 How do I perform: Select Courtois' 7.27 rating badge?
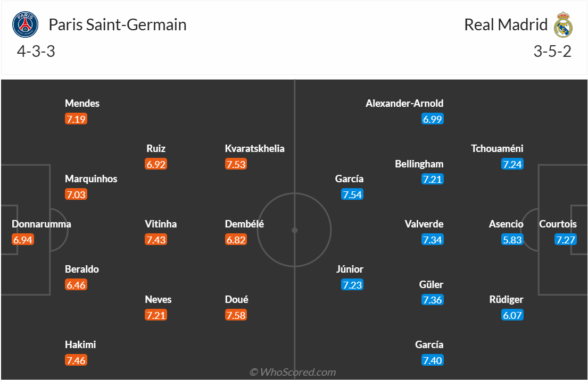pyautogui.click(x=566, y=239)
